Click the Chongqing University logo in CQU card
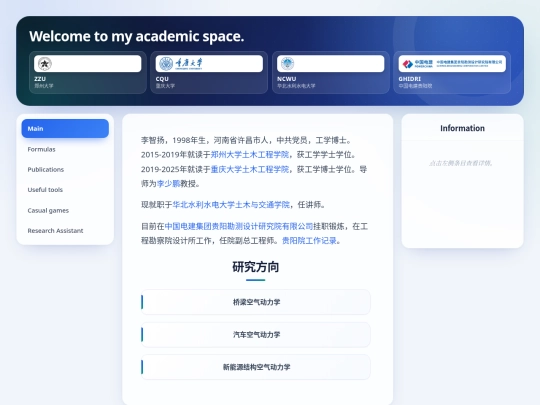This screenshot has width=540, height=405. pyautogui.click(x=181, y=64)
